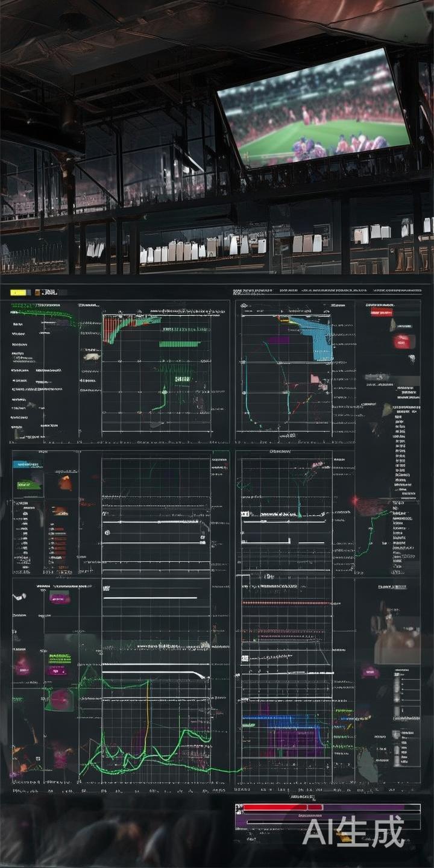Screen dimensions: 434x868
Task: Click the glowing red dot at the right edge
Action: tap(354, 500)
